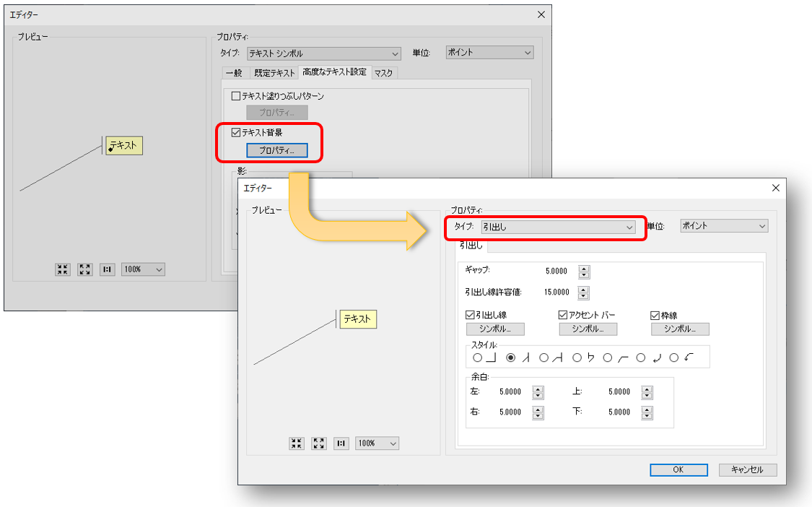Select third callout style radio button
This screenshot has height=507, width=812.
pyautogui.click(x=543, y=357)
